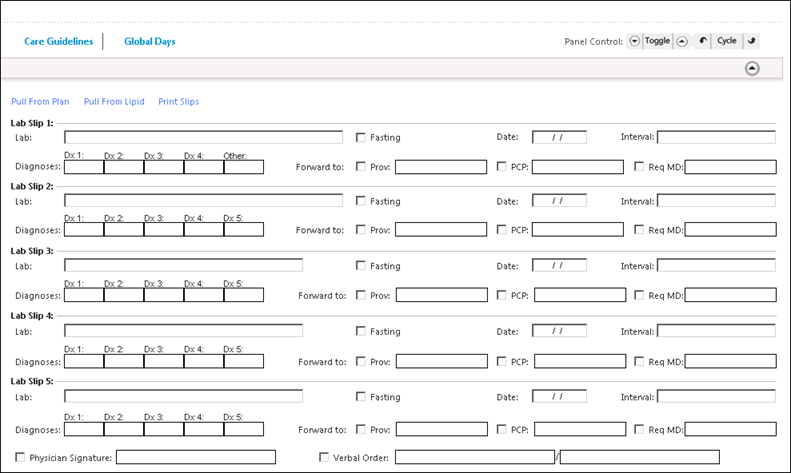Click the Print Slips link
This screenshot has width=791, height=473.
tap(178, 102)
